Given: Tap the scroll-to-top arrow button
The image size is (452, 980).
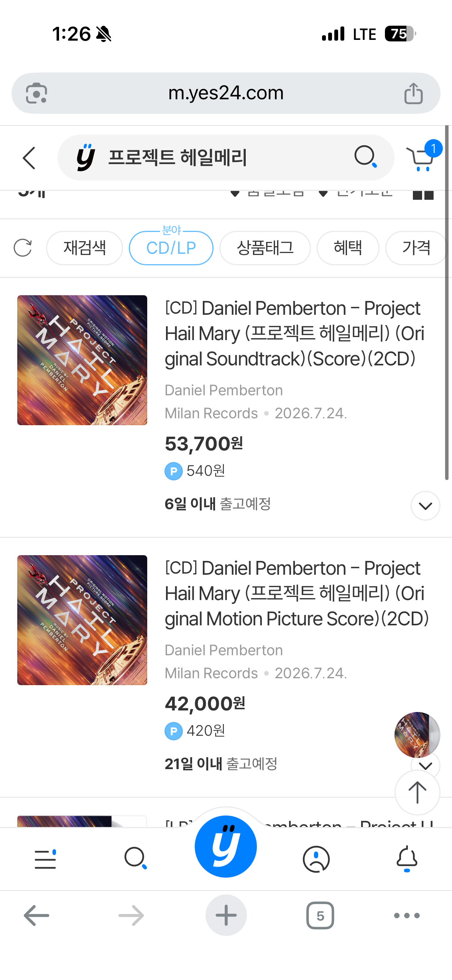Looking at the screenshot, I should [417, 793].
